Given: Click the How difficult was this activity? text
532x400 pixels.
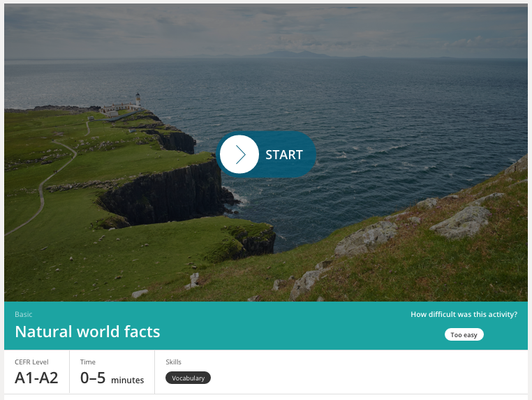Looking at the screenshot, I should pos(464,315).
